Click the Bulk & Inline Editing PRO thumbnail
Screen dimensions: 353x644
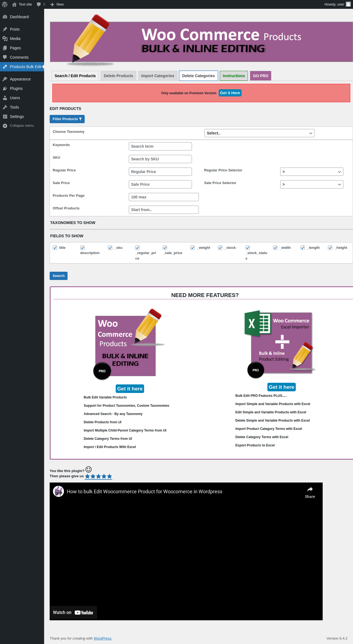(x=129, y=344)
